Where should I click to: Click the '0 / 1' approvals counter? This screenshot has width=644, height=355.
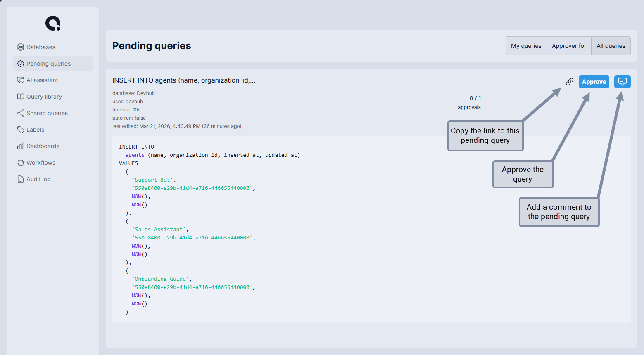pos(475,98)
